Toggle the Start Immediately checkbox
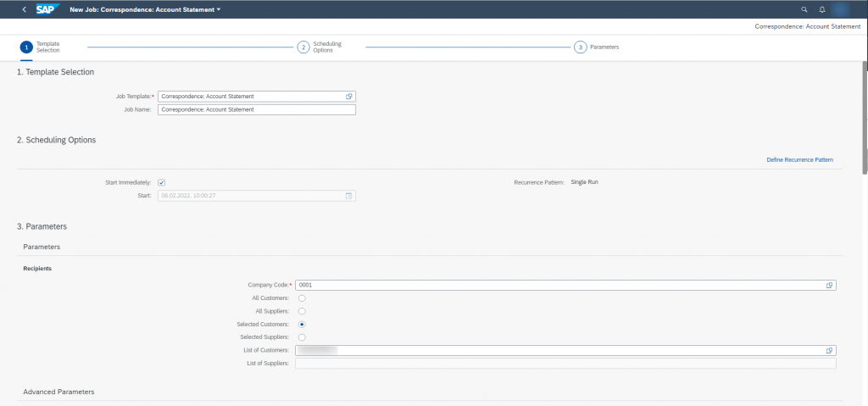The image size is (868, 406). [162, 183]
